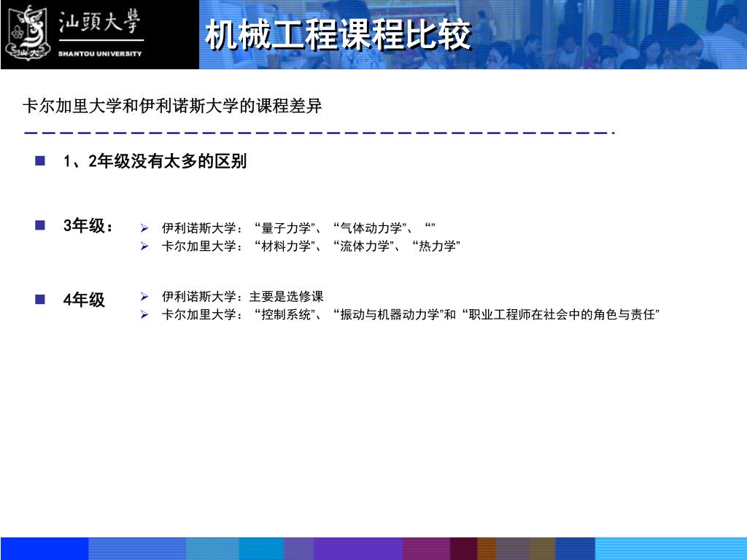Click the subtitle 卡尔加里大学和伊利诺斯大学的课程差异
Viewport: 747px width, 560px height.
pyautogui.click(x=172, y=106)
